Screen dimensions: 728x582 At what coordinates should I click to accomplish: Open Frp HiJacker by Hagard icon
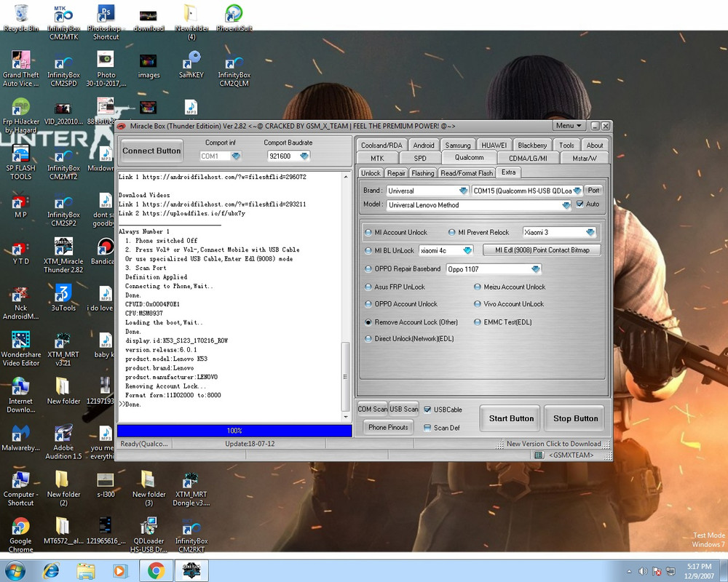click(x=21, y=116)
